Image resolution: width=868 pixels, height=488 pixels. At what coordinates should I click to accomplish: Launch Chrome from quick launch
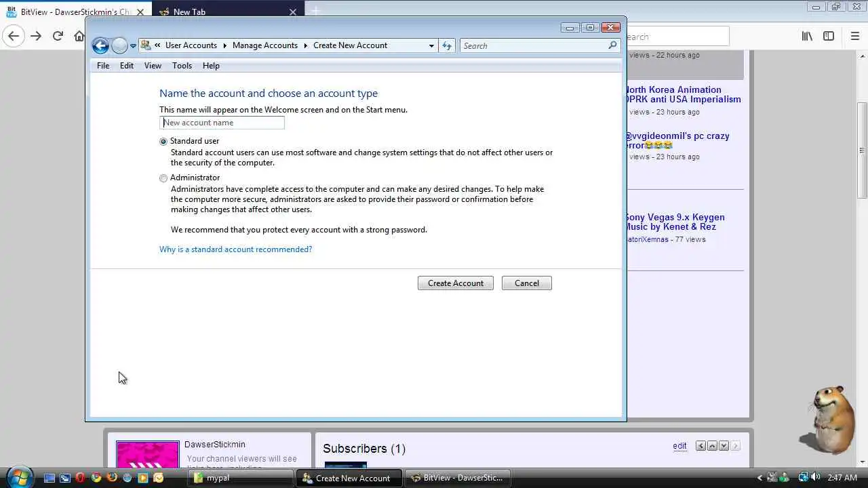[x=96, y=478]
